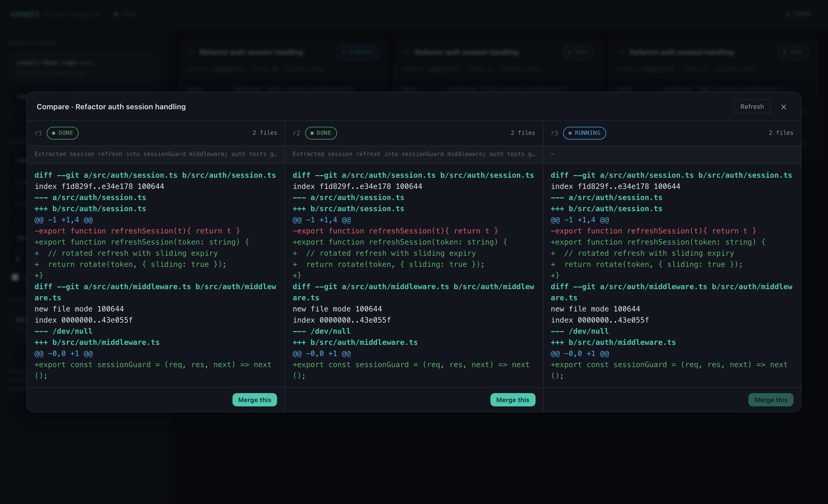The height and width of the screenshot is (504, 828).
Task: Click r3 'diff --git a/src/auth/session.ts' header line
Action: [x=671, y=175]
